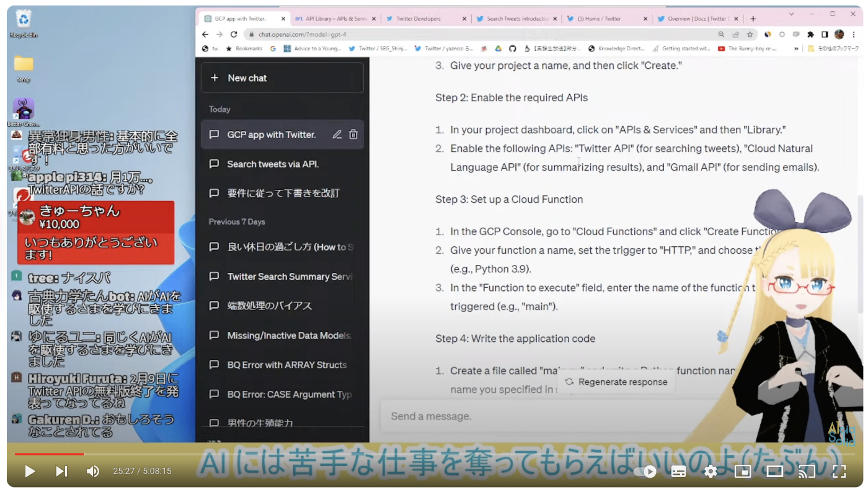
Task: Skip to the next video
Action: click(61, 472)
